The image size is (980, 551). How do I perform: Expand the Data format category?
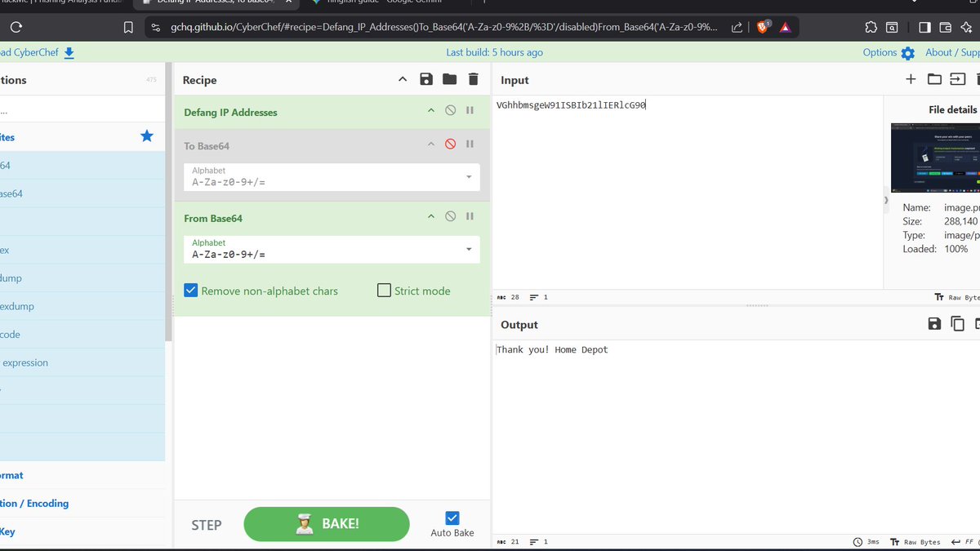pyautogui.click(x=82, y=475)
